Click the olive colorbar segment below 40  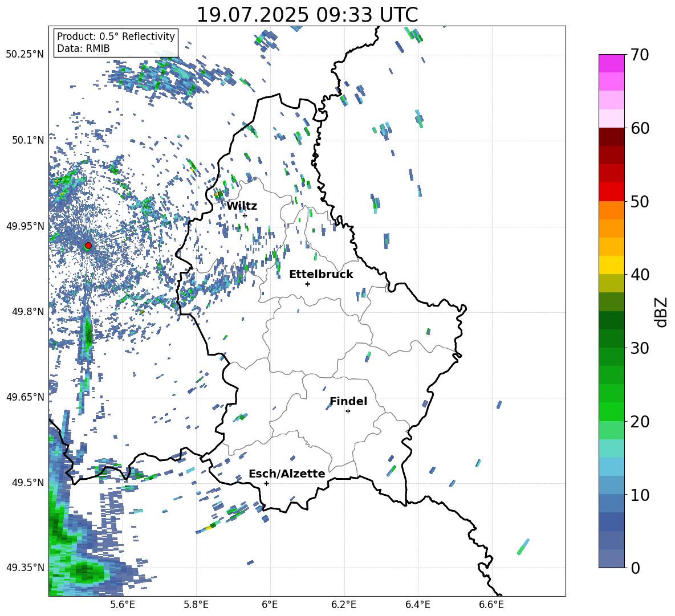pyautogui.click(x=611, y=283)
